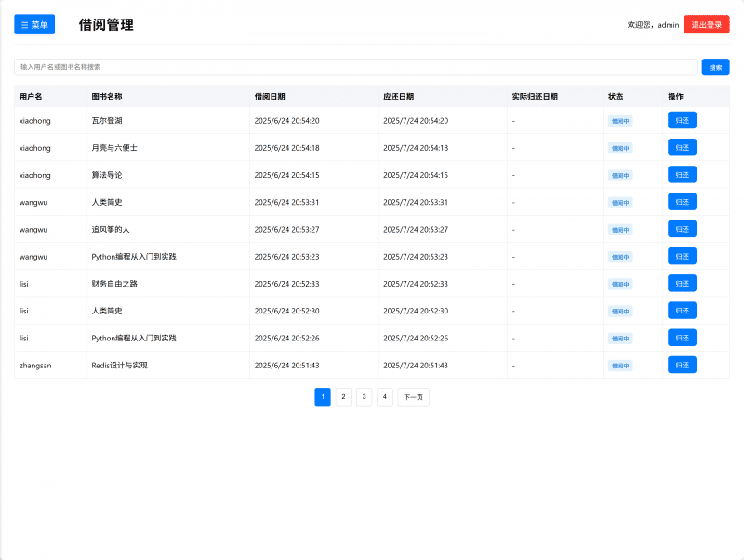Click the user or book name search input
This screenshot has height=560, width=744.
pyautogui.click(x=352, y=66)
